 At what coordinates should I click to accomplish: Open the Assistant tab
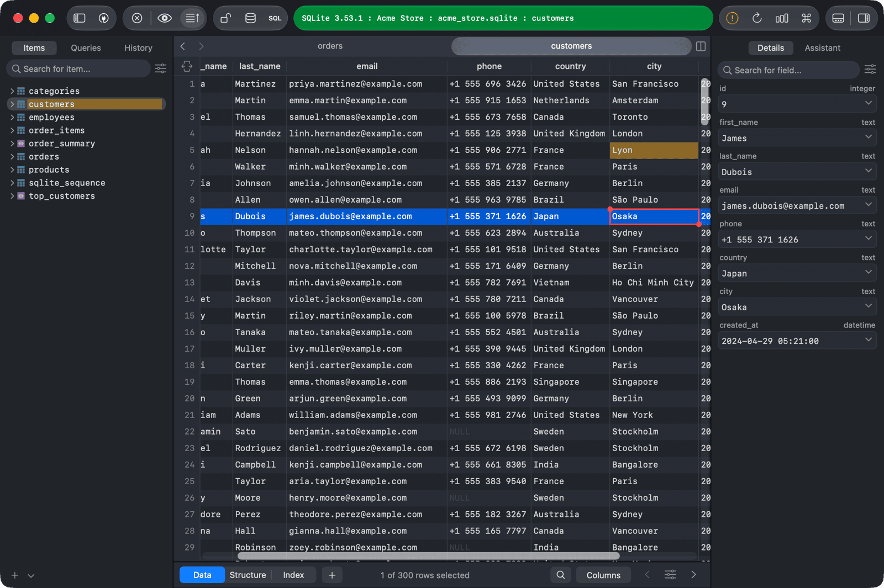tap(822, 48)
